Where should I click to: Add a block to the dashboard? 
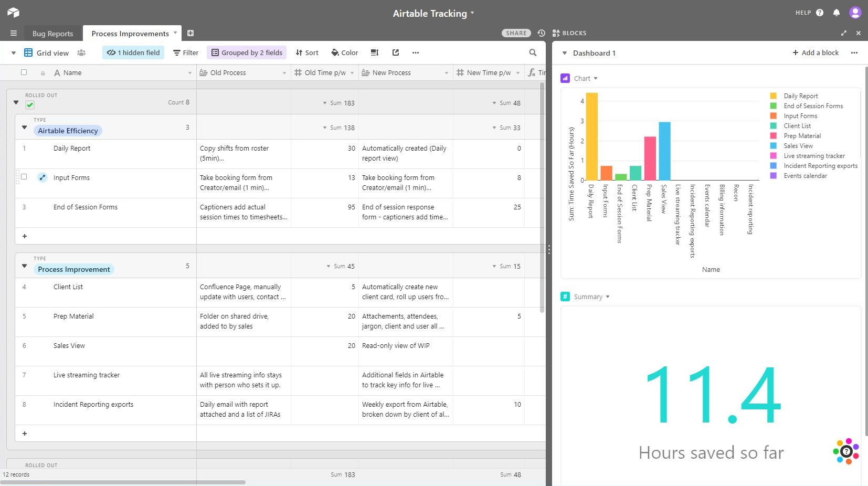[816, 52]
